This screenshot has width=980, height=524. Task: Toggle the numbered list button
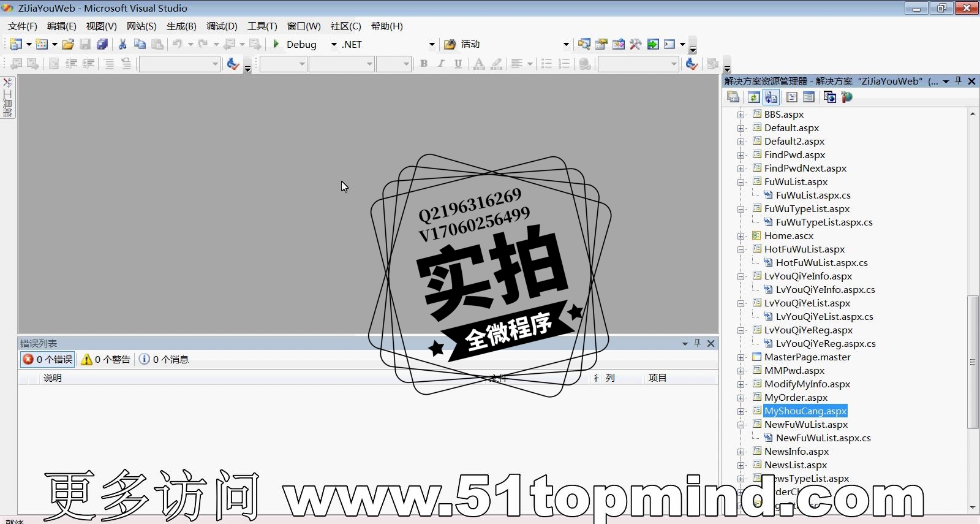click(x=564, y=64)
